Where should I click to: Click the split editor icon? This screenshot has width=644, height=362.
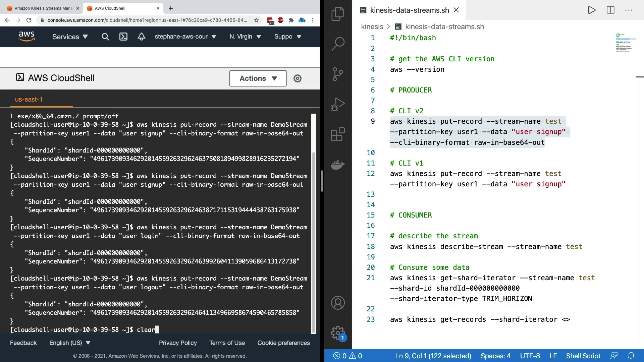(x=610, y=10)
